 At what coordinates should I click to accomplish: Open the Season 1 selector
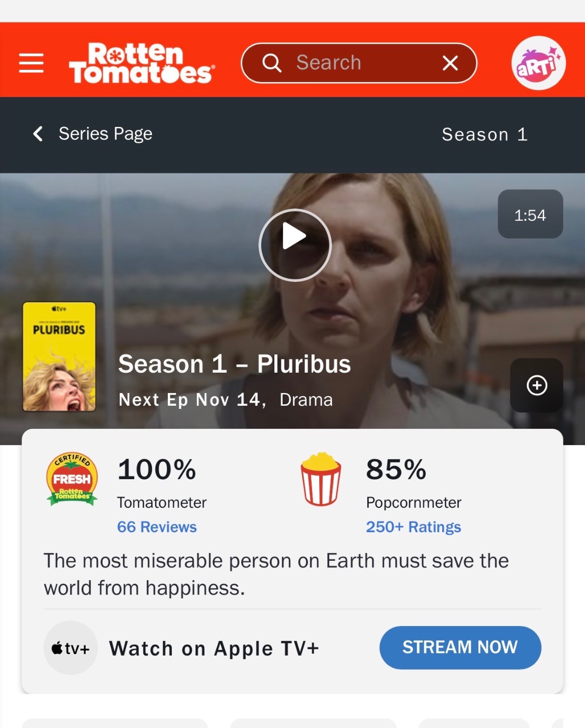(x=485, y=135)
